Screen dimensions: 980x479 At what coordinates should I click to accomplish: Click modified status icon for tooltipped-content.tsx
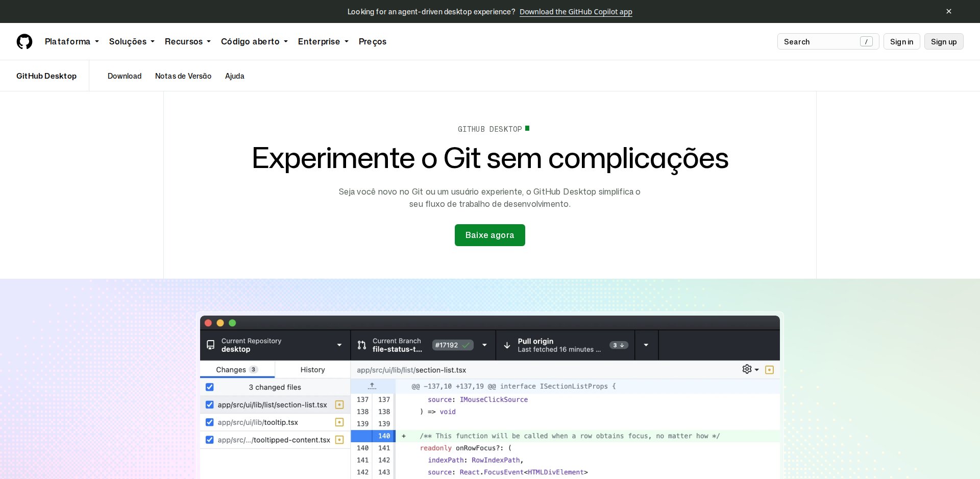pos(339,440)
